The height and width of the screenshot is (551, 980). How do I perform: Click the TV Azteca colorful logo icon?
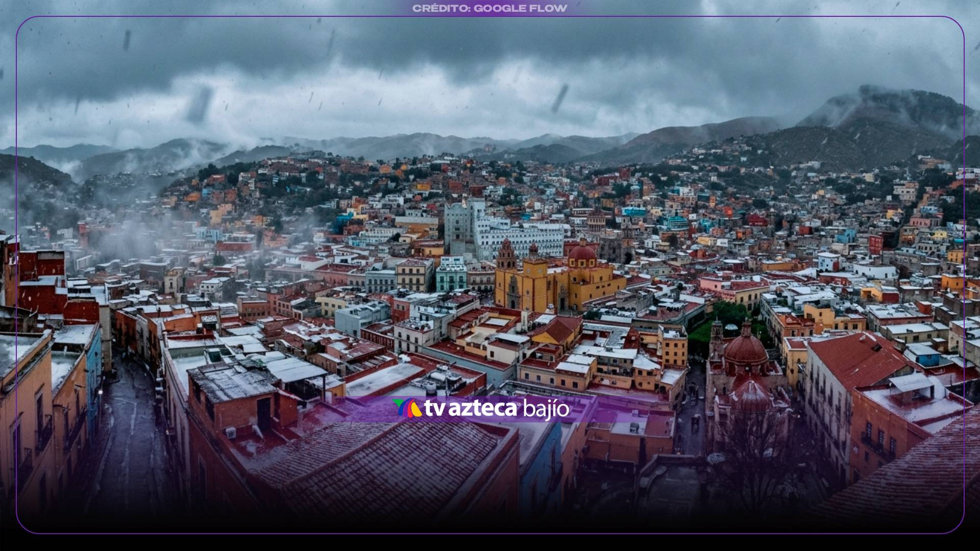407,408
